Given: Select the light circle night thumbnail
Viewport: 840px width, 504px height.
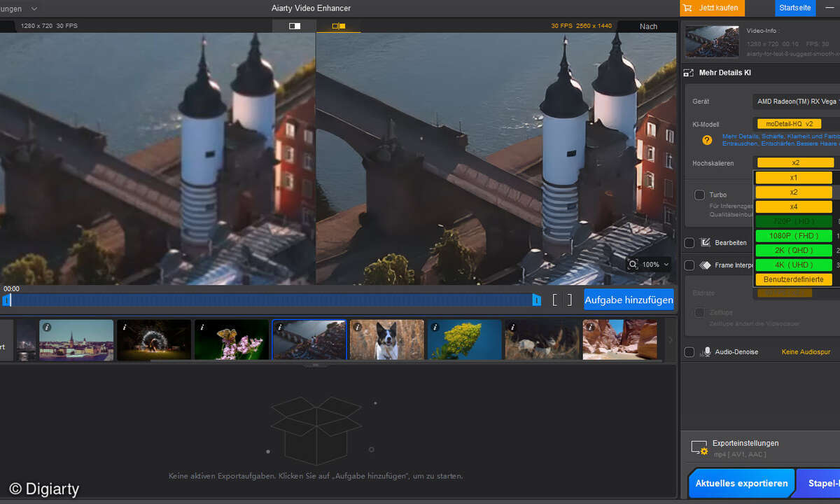Looking at the screenshot, I should pyautogui.click(x=154, y=340).
